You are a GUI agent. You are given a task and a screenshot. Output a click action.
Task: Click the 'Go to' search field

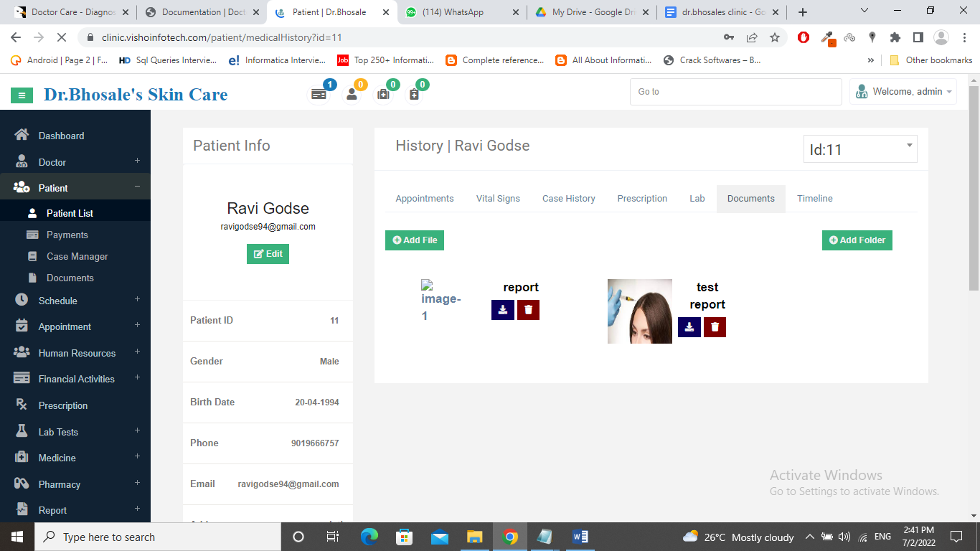pos(735,92)
